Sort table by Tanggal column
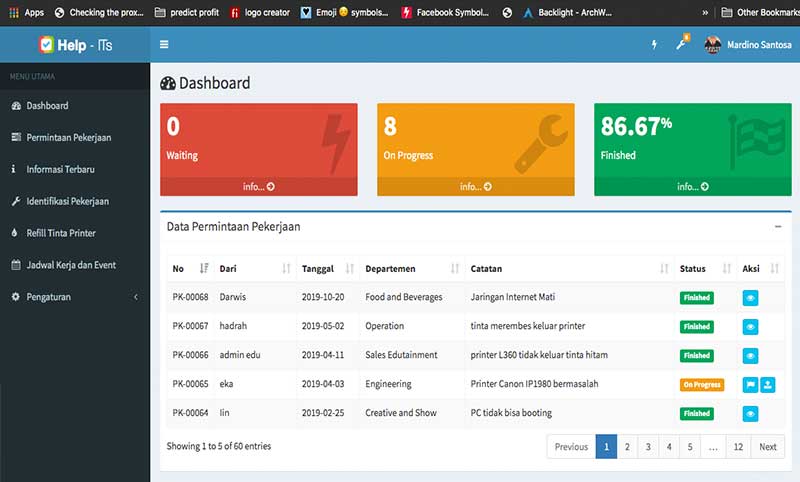The image size is (800, 482). point(328,268)
